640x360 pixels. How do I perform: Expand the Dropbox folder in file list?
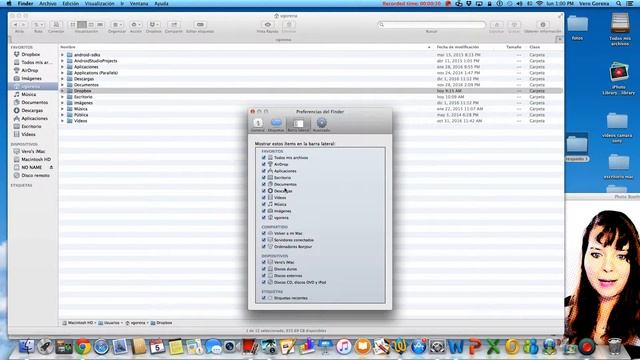[x=62, y=91]
